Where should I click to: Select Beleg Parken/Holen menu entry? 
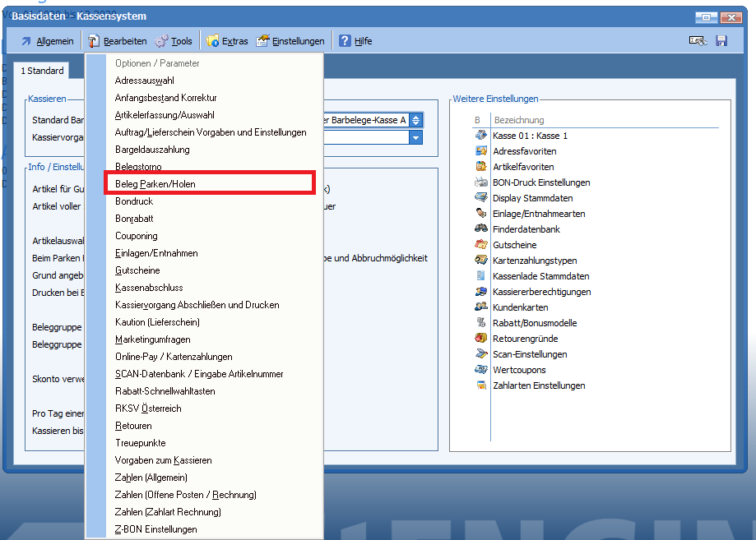(x=155, y=184)
